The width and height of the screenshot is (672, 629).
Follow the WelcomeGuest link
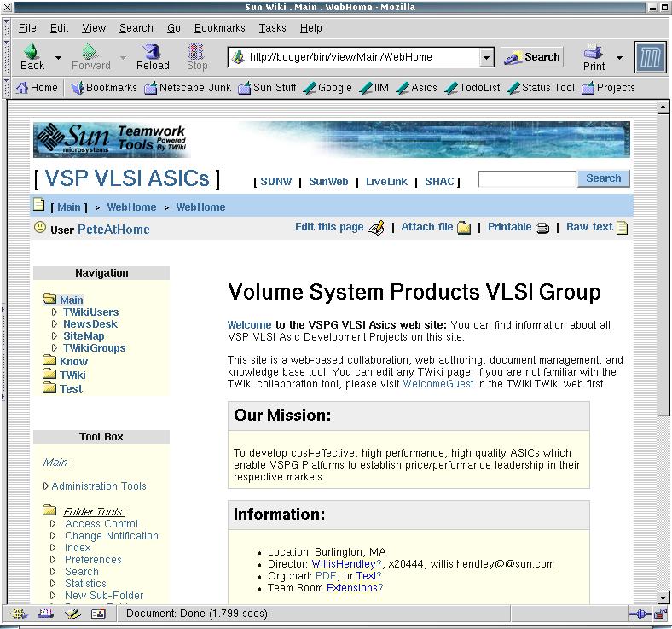pyautogui.click(x=438, y=384)
